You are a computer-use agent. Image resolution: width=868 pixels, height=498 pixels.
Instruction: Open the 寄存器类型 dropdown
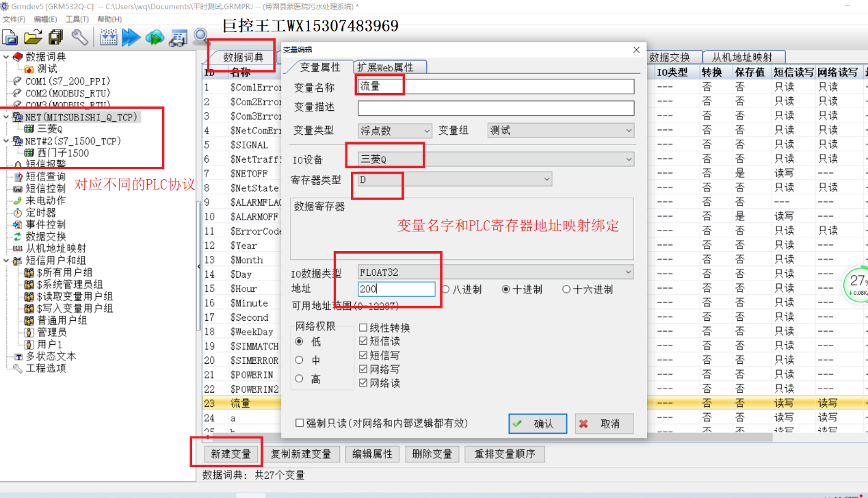(x=455, y=179)
